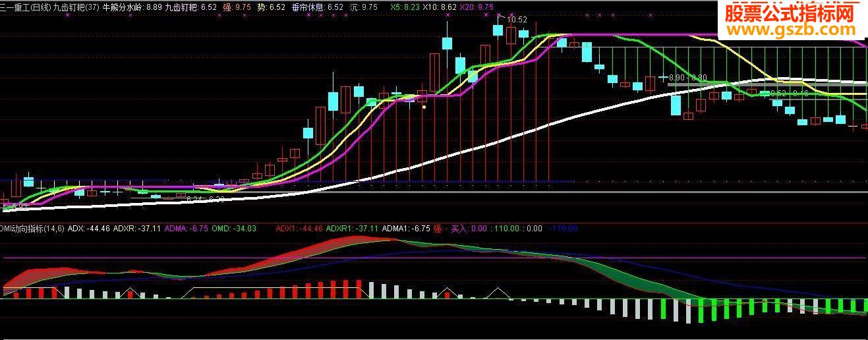Select the 三一重工(日线) stock title

26,6
